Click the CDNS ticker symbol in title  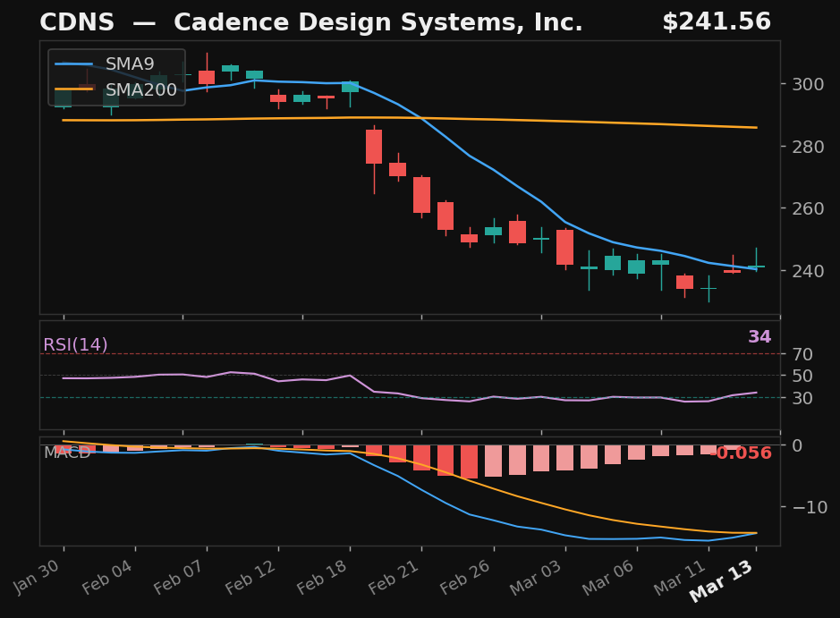(77, 22)
